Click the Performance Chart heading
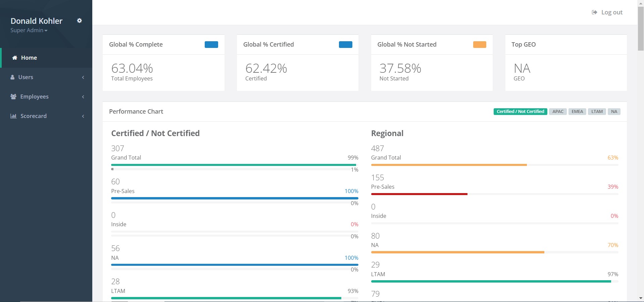This screenshot has height=302, width=644. (x=136, y=111)
